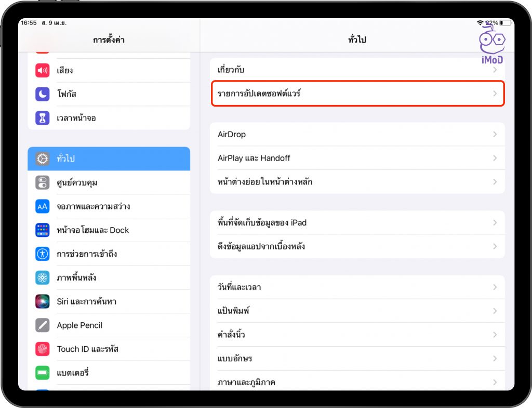Viewport: 532px width, 408px height.
Task: Tap the Control Center toggles icon
Action: pos(42,182)
